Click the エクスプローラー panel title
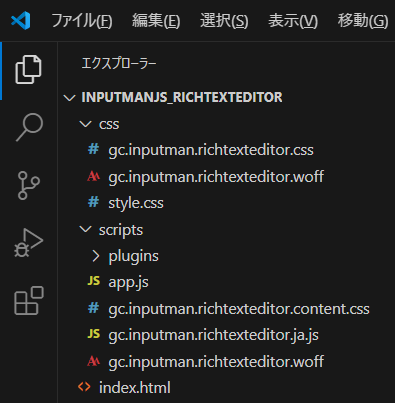The height and width of the screenshot is (403, 395). pyautogui.click(x=119, y=63)
